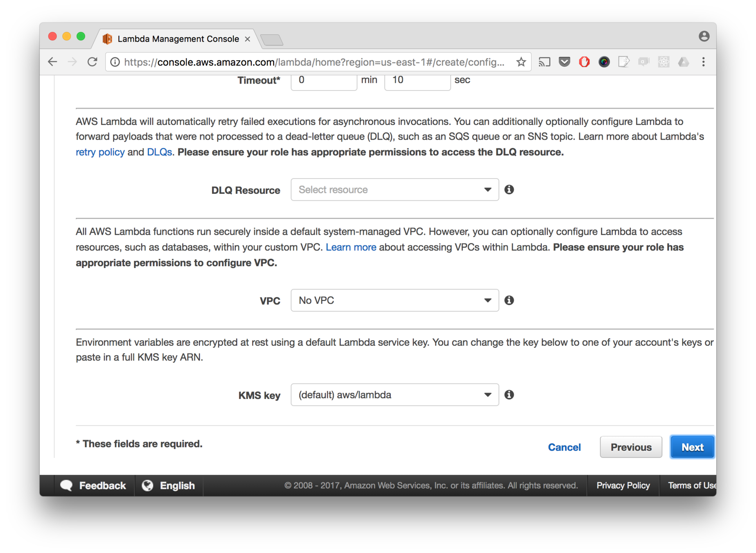The image size is (756, 553).
Task: Click the Pocket extension icon
Action: coord(564,62)
